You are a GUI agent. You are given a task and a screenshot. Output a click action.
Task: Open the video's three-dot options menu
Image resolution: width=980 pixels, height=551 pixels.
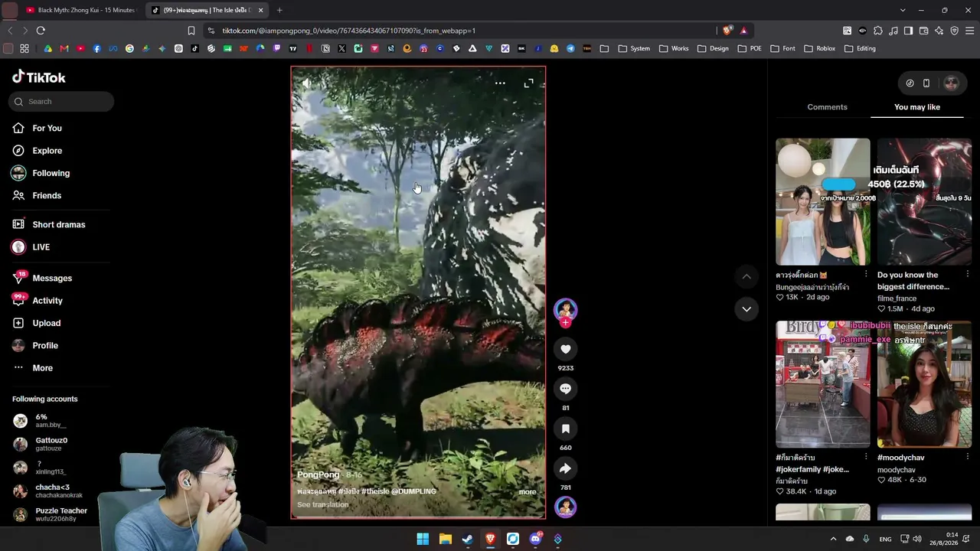click(x=500, y=83)
